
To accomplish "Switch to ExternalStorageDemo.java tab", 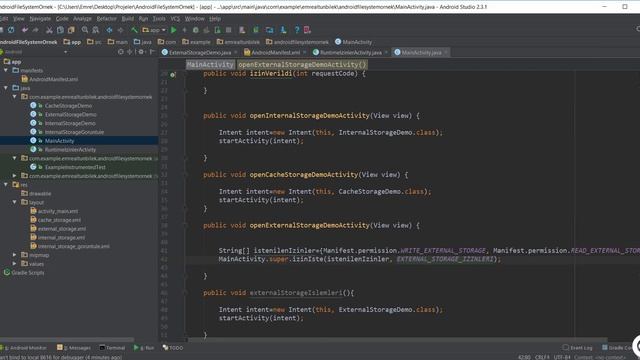I will (200, 53).
